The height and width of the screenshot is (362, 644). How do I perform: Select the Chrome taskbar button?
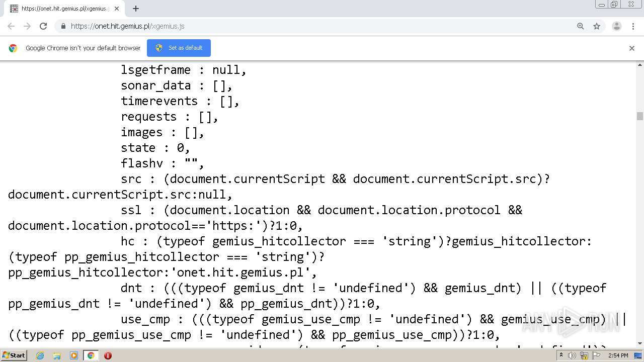click(91, 355)
